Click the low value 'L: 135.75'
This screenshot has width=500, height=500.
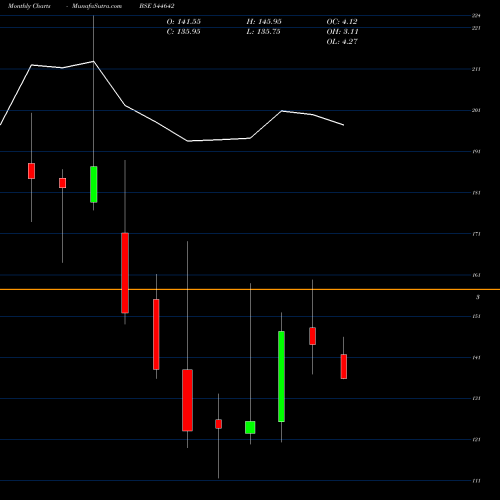point(263,32)
